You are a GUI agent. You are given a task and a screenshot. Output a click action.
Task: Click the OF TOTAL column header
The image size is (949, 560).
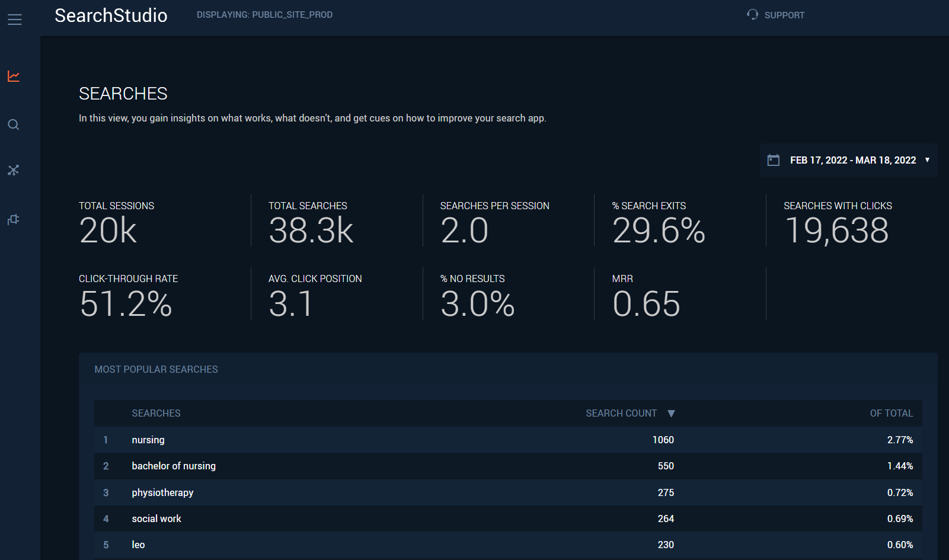pos(891,414)
